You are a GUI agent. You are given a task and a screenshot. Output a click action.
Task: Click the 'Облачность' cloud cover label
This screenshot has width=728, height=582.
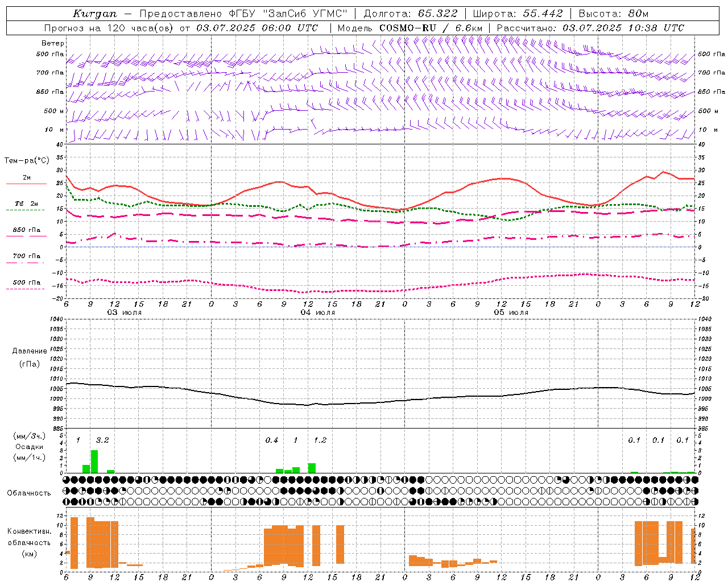coord(29,493)
